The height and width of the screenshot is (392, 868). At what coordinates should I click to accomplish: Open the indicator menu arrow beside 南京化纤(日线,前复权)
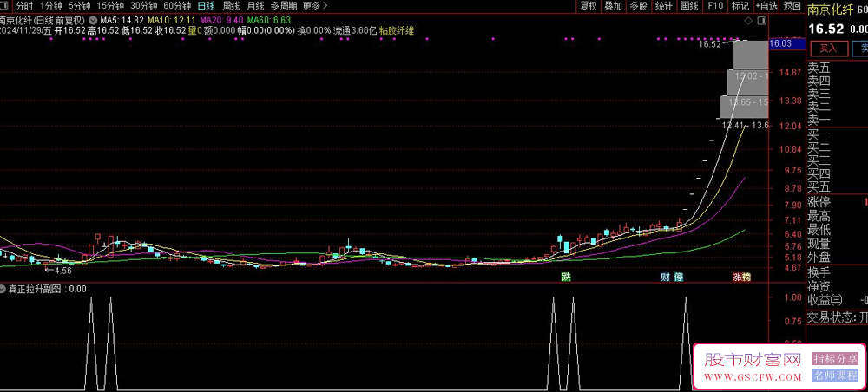click(x=92, y=21)
